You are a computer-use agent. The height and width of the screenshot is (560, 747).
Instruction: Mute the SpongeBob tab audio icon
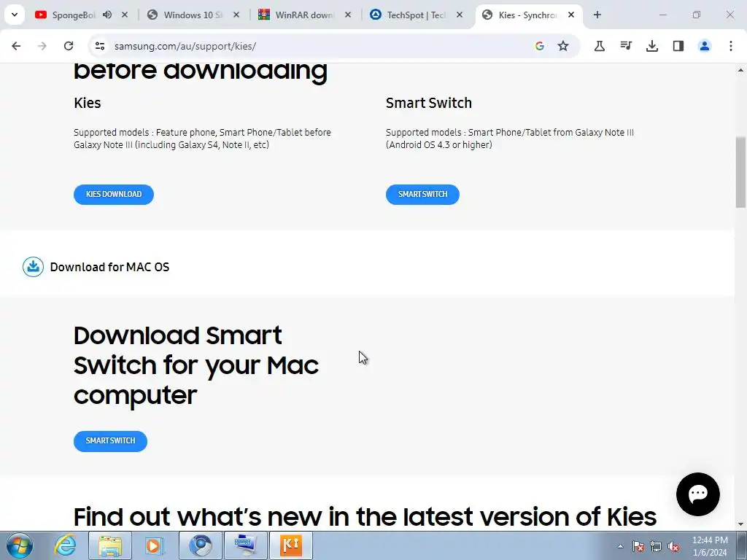(x=107, y=15)
